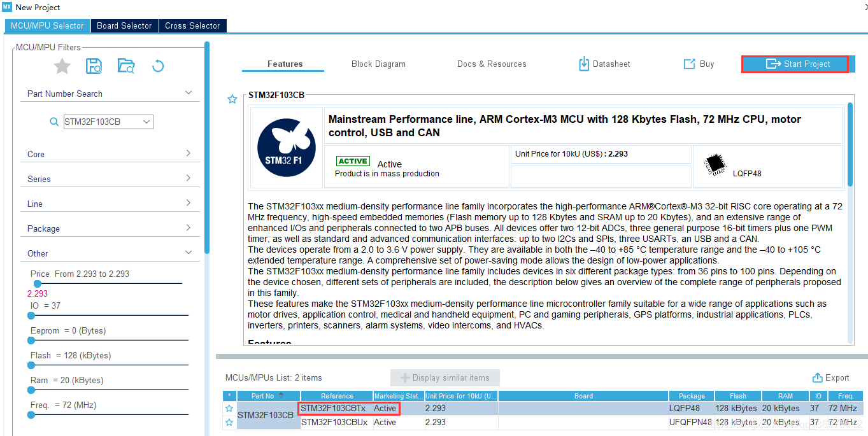
Task: Collapse the Other filter section
Action: (189, 253)
